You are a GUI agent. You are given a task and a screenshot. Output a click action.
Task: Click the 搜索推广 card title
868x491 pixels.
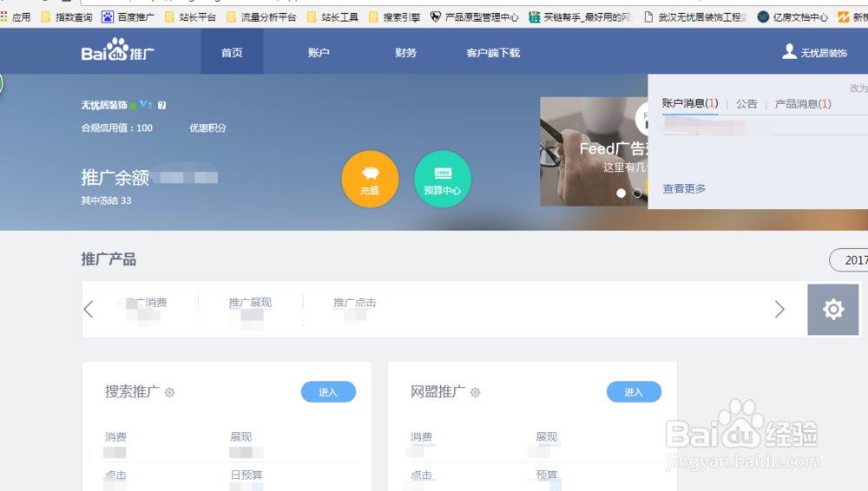pyautogui.click(x=132, y=392)
